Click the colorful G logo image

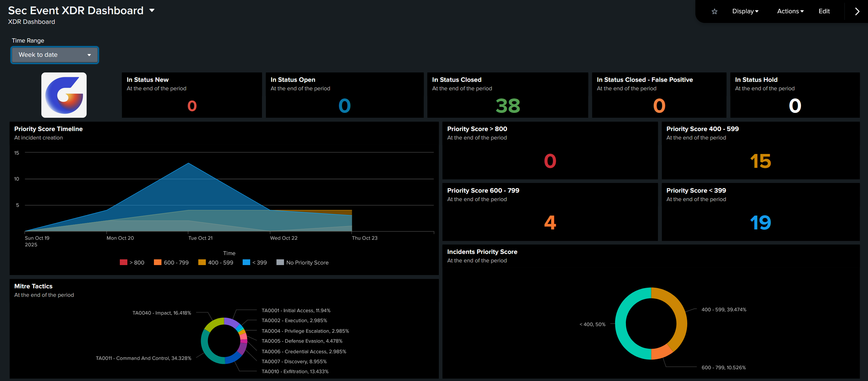tap(64, 95)
